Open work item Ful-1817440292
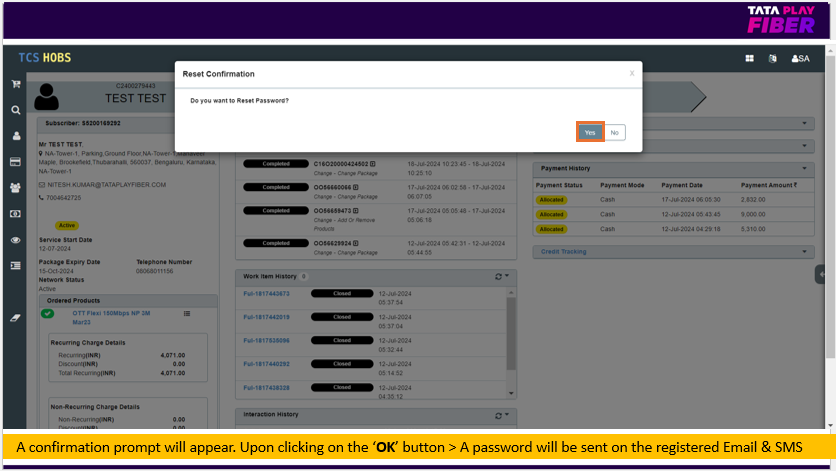 click(x=267, y=364)
